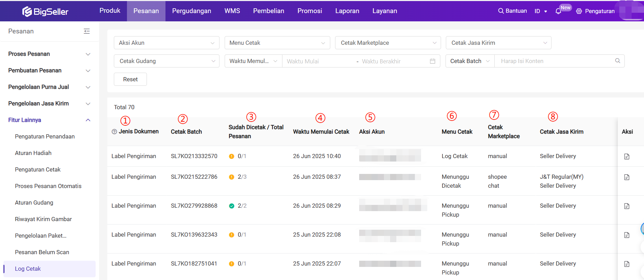Open the ID language dropdown
644x280 pixels.
click(541, 11)
